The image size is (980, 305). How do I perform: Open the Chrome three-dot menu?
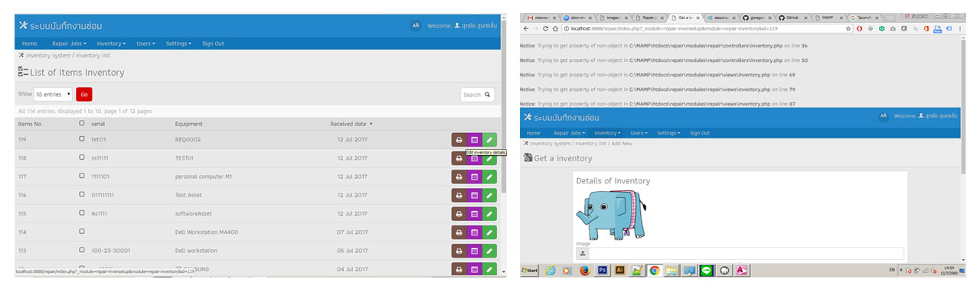[959, 28]
